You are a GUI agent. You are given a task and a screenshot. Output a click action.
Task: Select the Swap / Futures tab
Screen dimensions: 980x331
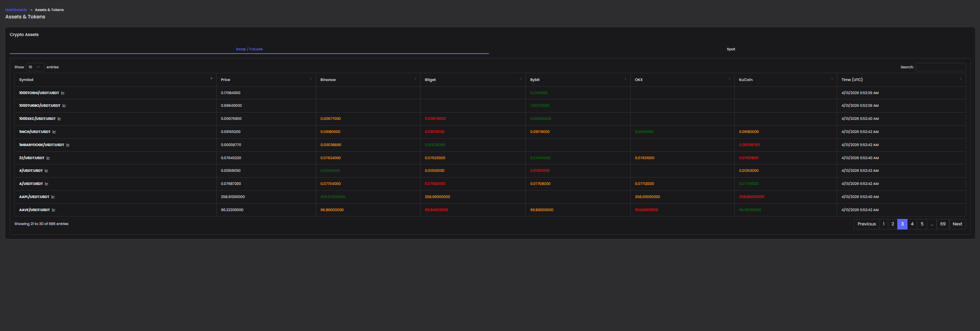[249, 49]
